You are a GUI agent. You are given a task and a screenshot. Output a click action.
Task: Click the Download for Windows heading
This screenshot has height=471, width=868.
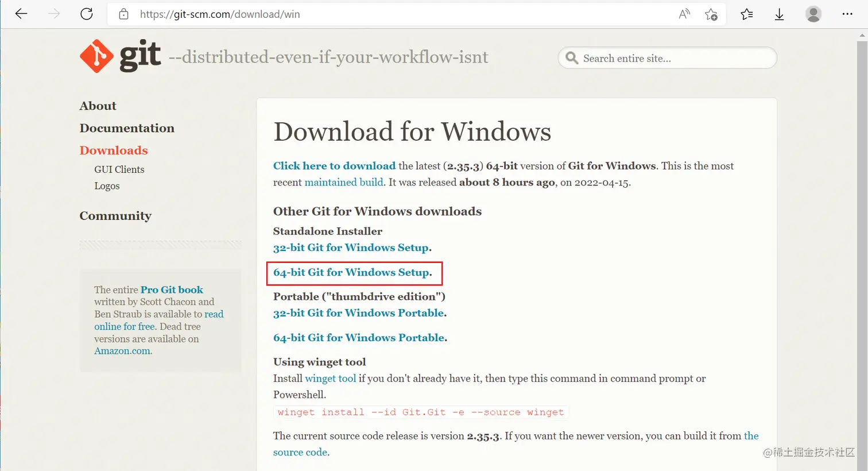[412, 132]
